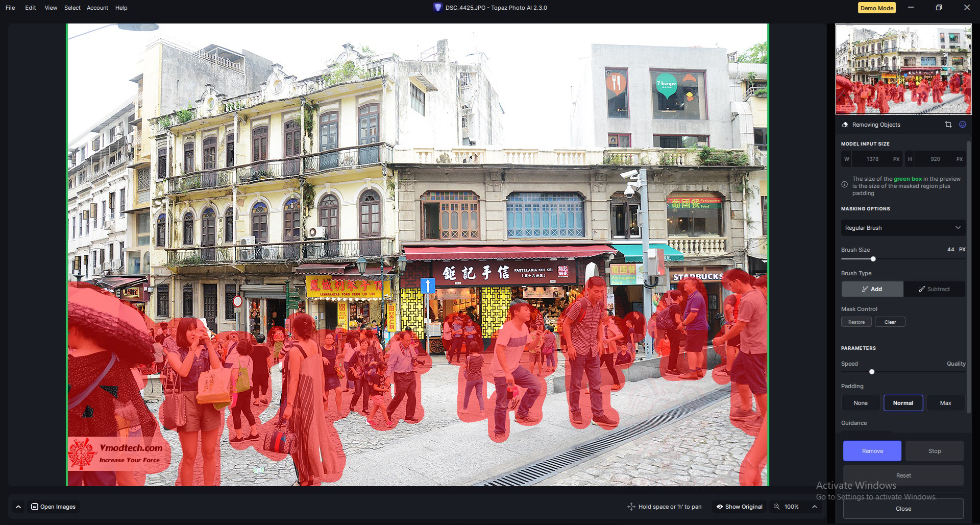Click the info icon beside green box note

click(x=845, y=184)
